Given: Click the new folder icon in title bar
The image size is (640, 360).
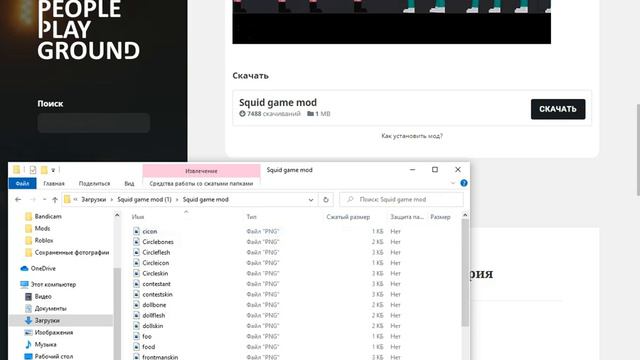Looking at the screenshot, I should (x=44, y=170).
